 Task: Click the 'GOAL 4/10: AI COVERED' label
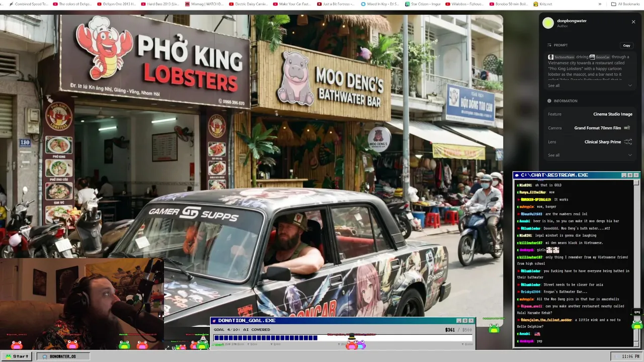point(242,329)
